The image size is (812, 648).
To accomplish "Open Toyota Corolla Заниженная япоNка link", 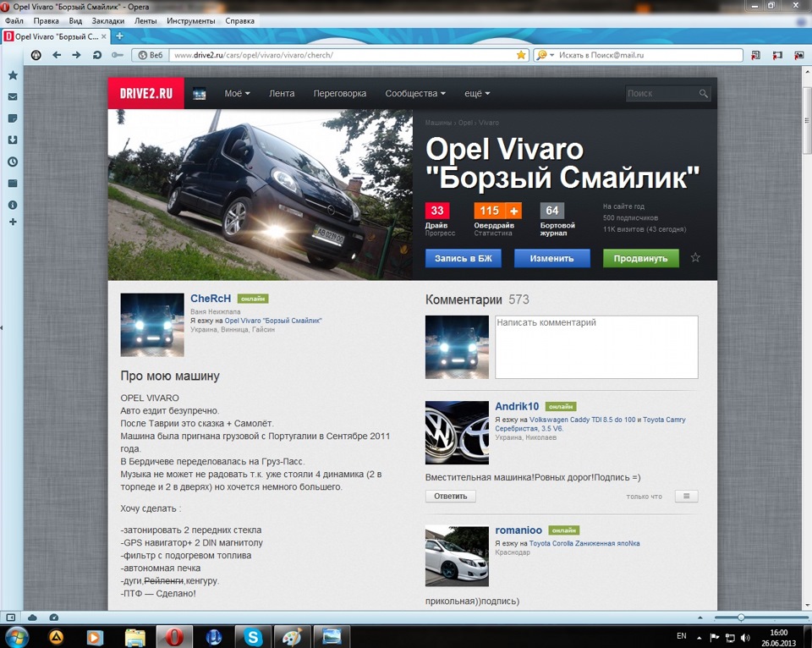I will pos(584,543).
